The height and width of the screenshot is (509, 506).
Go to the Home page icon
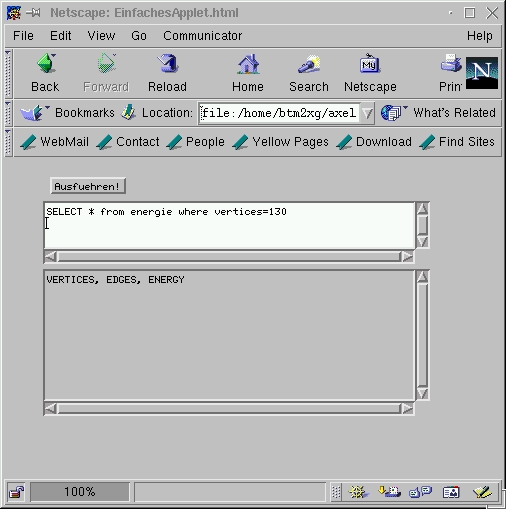coord(248,63)
